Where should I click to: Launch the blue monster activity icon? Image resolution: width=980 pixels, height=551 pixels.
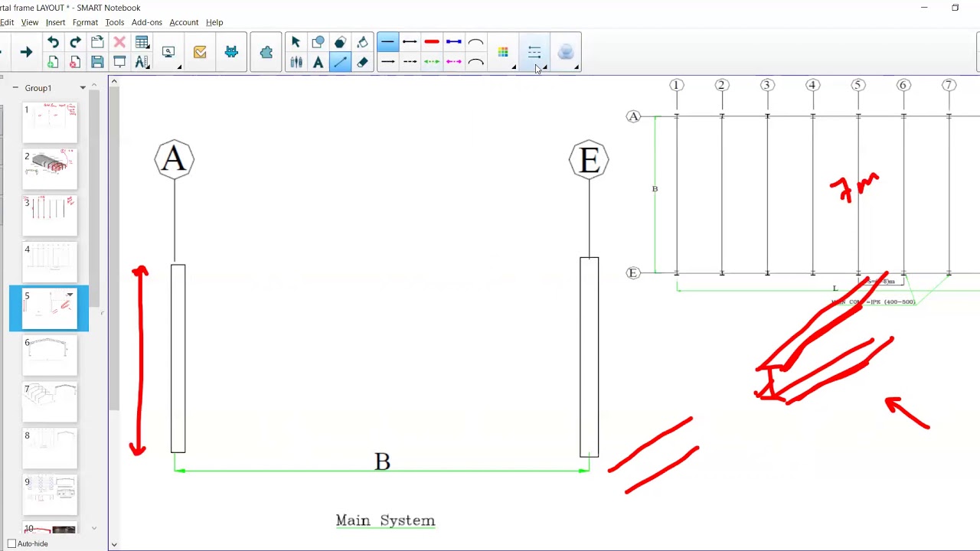(231, 52)
